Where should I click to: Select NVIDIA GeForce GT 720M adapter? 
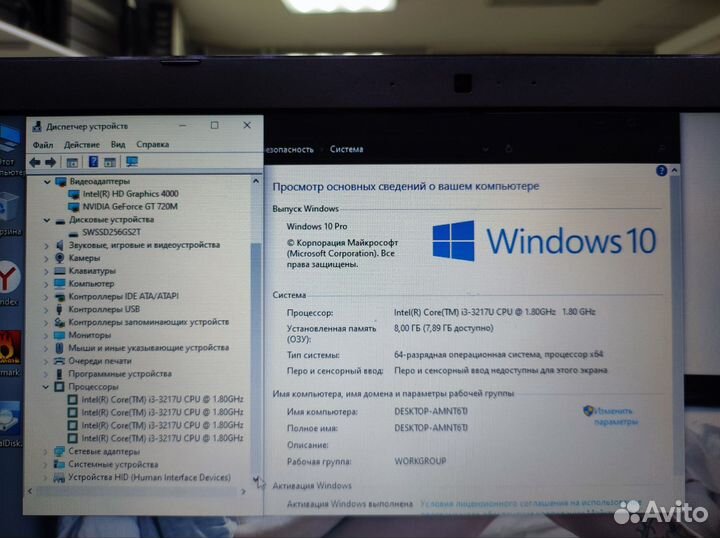(130, 207)
